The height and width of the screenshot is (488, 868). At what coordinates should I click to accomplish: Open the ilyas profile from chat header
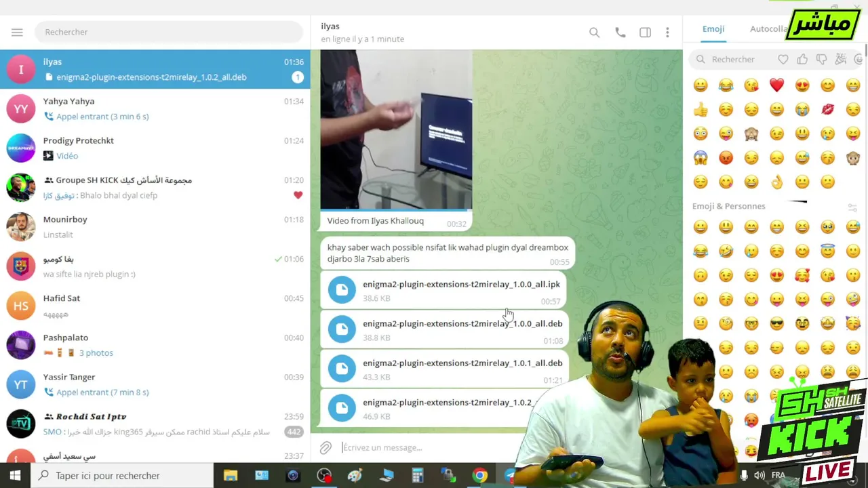point(362,32)
